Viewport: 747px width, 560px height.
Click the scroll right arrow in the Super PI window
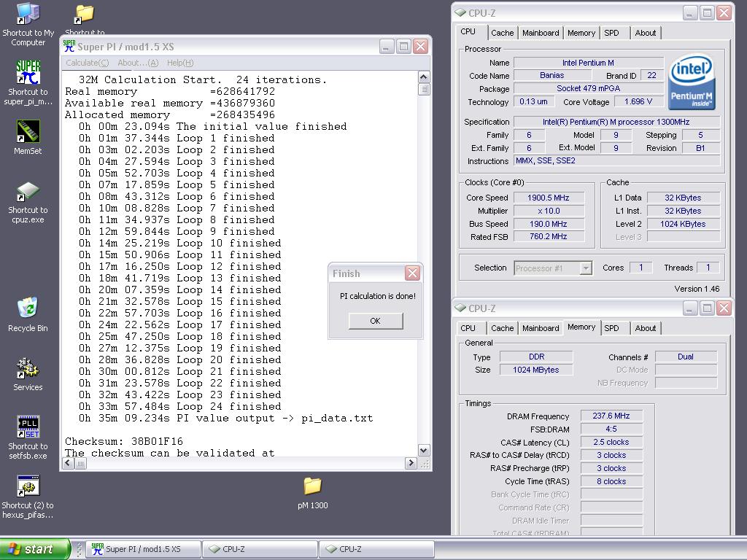click(x=411, y=463)
